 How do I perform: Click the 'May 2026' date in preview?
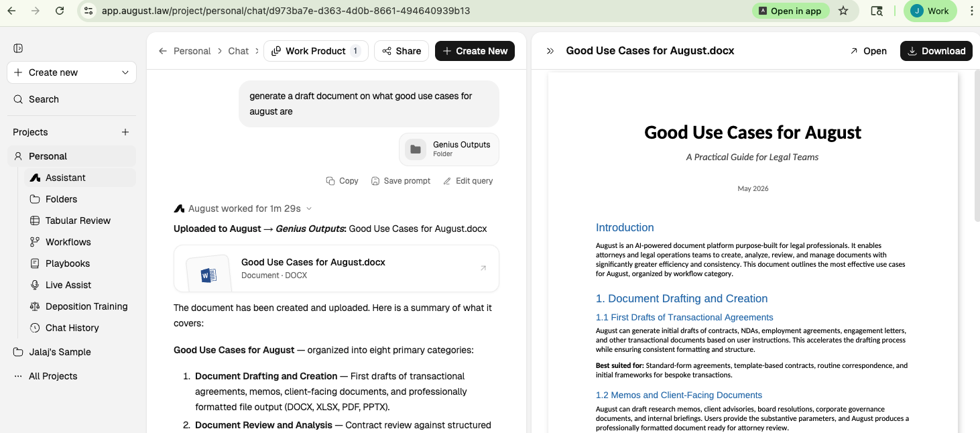point(753,189)
